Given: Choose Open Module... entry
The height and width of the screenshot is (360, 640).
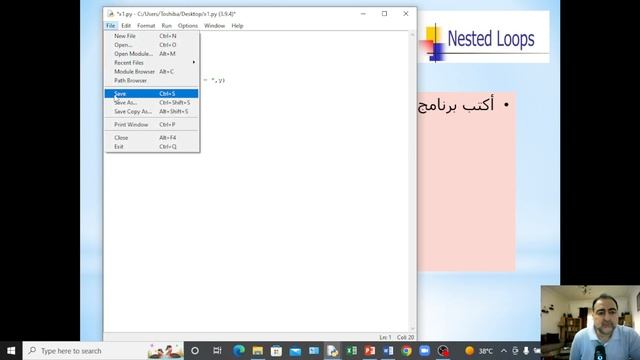Looking at the screenshot, I should [151, 54].
